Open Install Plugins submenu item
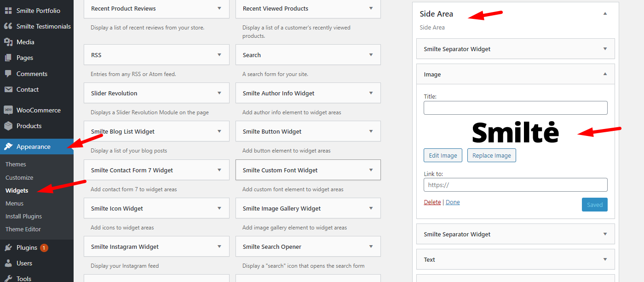This screenshot has height=282, width=644. 23,216
